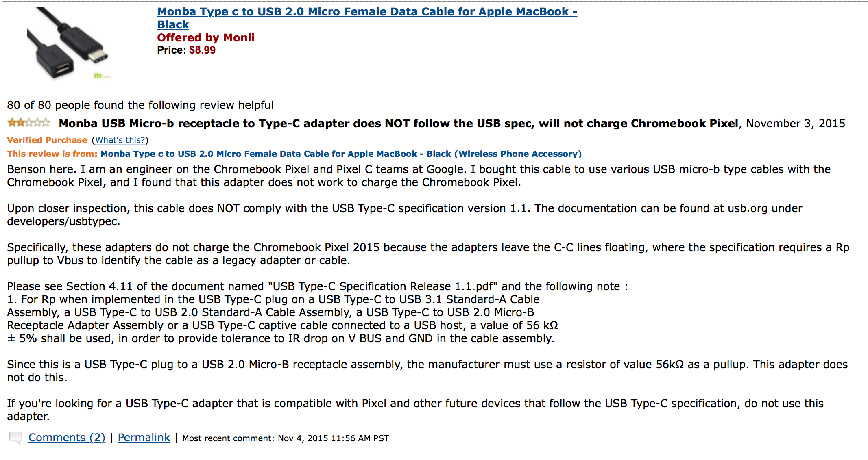Image resolution: width=868 pixels, height=460 pixels.
Task: Open the Monba Type c data cable title link
Action: coord(367,18)
